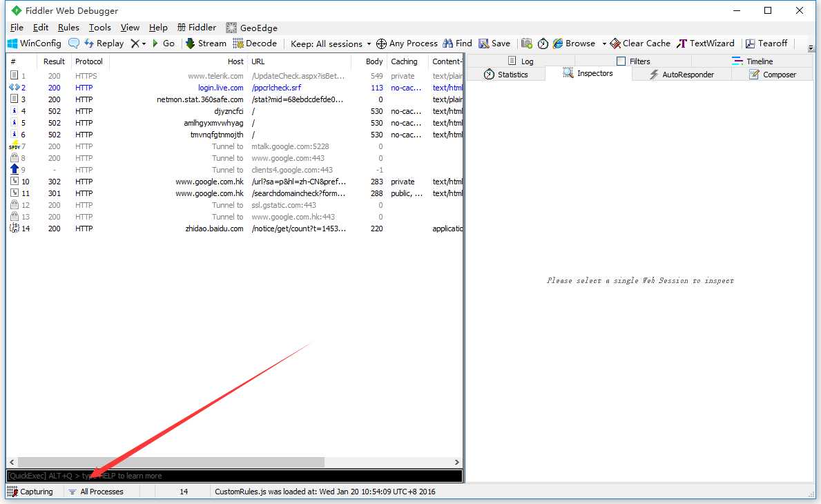
Task: Click the Save toolbar button
Action: point(494,43)
